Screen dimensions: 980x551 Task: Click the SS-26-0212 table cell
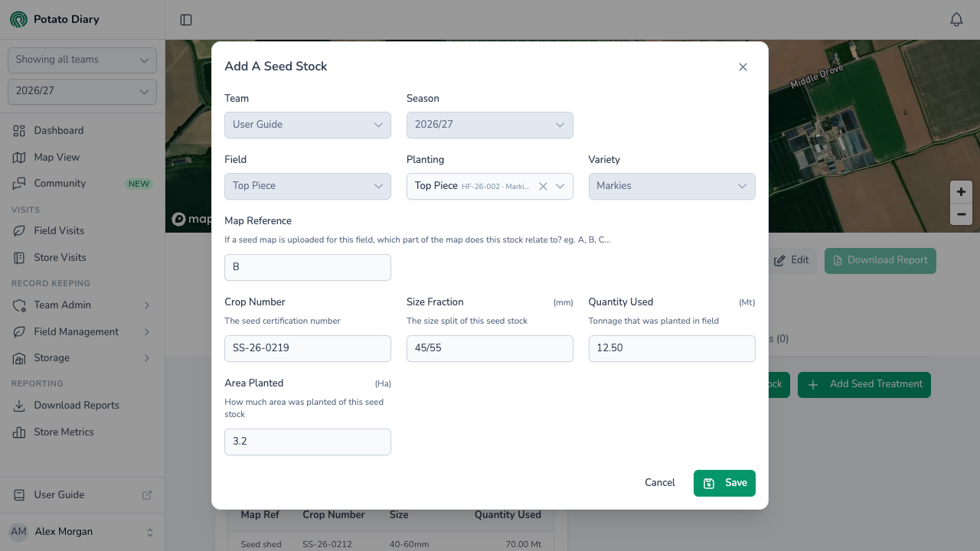[x=328, y=544]
